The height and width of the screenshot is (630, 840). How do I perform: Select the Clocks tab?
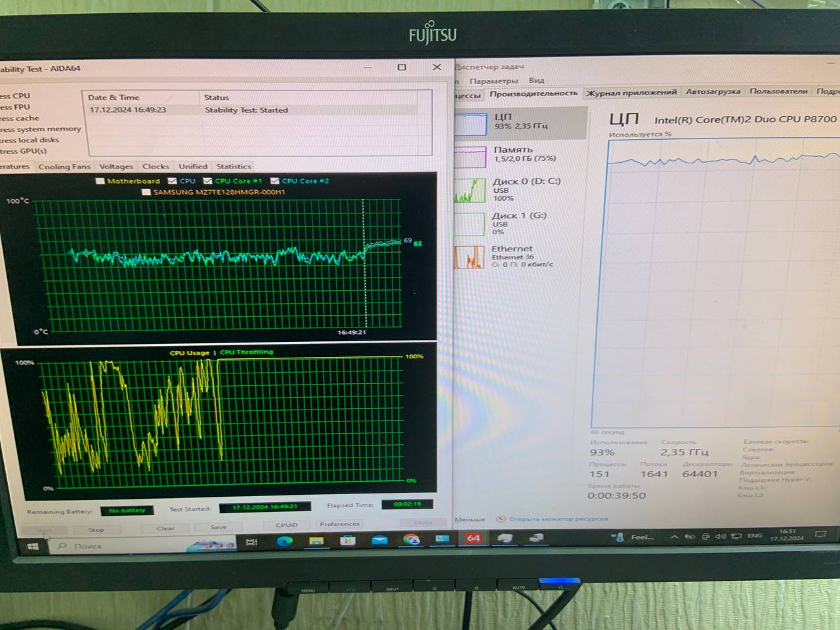pyautogui.click(x=156, y=167)
